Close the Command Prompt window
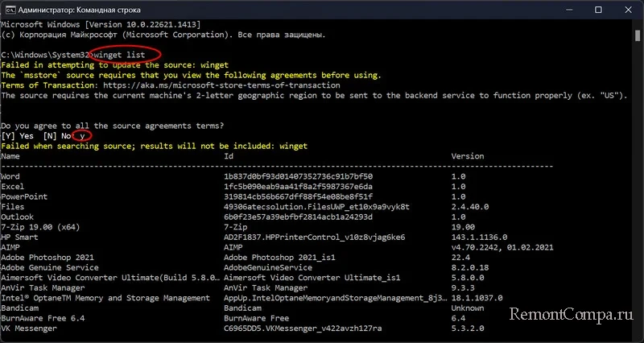Image resolution: width=644 pixels, height=343 pixels. pyautogui.click(x=628, y=10)
